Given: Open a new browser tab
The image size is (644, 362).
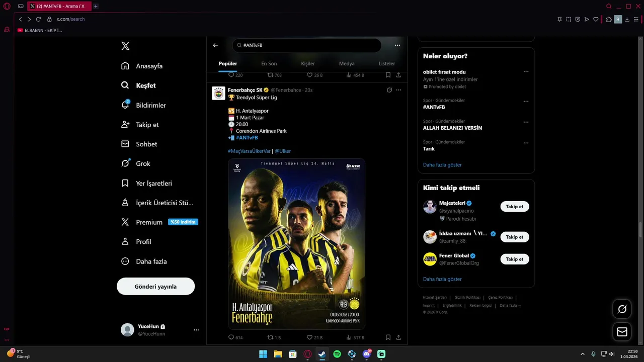Looking at the screenshot, I should pos(96,6).
